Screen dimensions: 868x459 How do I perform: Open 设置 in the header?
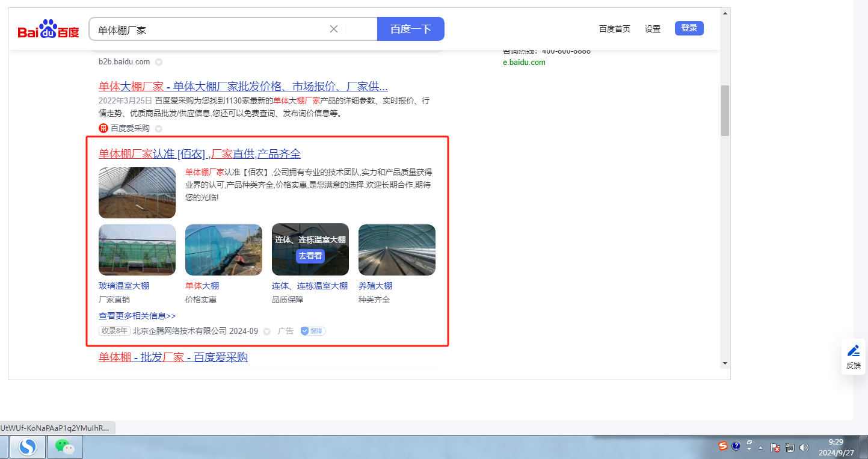pos(652,29)
